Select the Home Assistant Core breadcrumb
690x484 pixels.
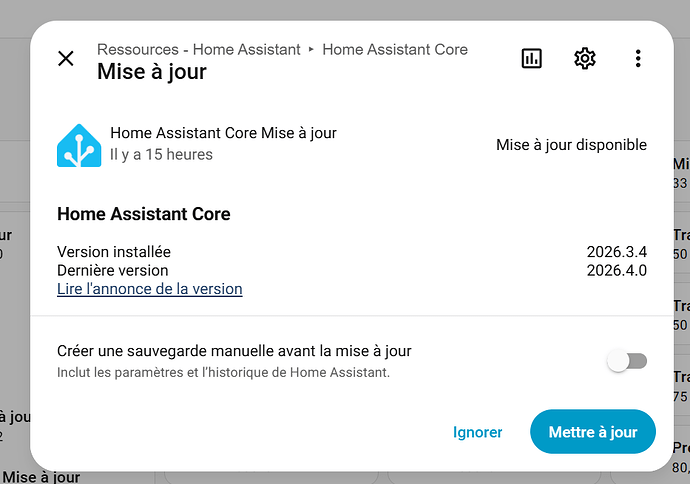coord(394,49)
